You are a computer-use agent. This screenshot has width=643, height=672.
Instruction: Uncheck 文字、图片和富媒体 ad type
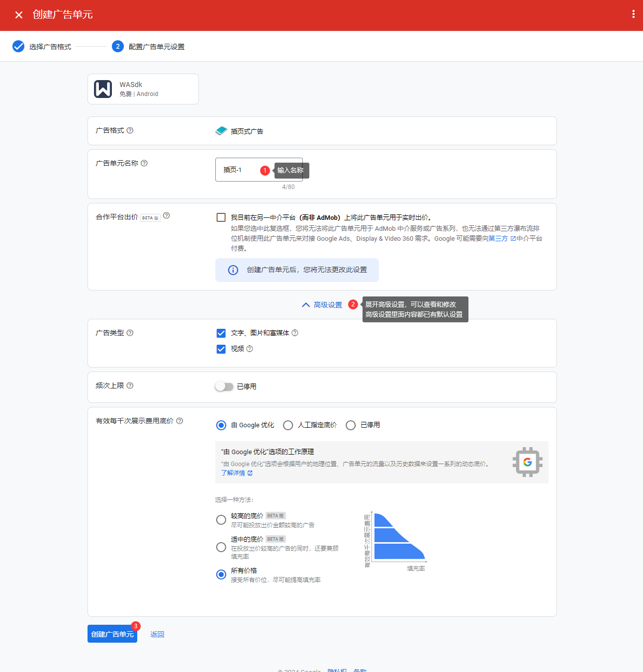pyautogui.click(x=221, y=333)
